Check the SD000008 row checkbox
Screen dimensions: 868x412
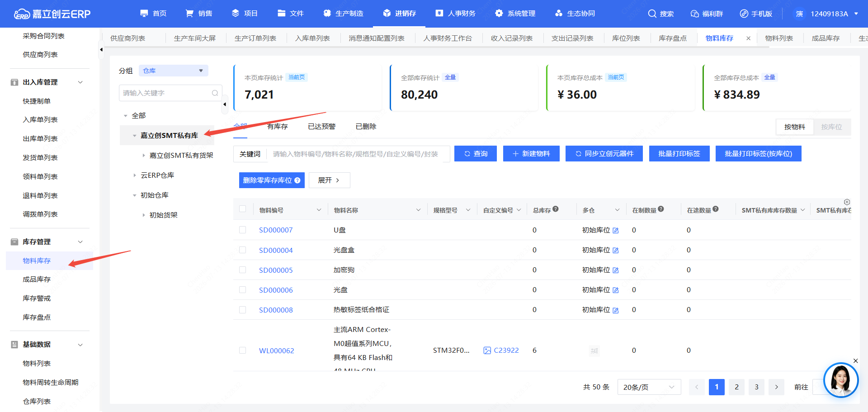tap(243, 309)
